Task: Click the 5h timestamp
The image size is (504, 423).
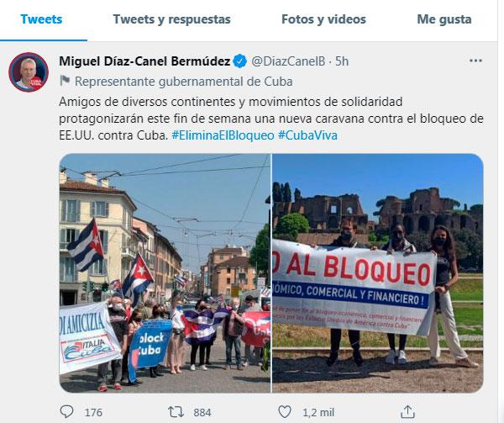Action: coord(342,61)
